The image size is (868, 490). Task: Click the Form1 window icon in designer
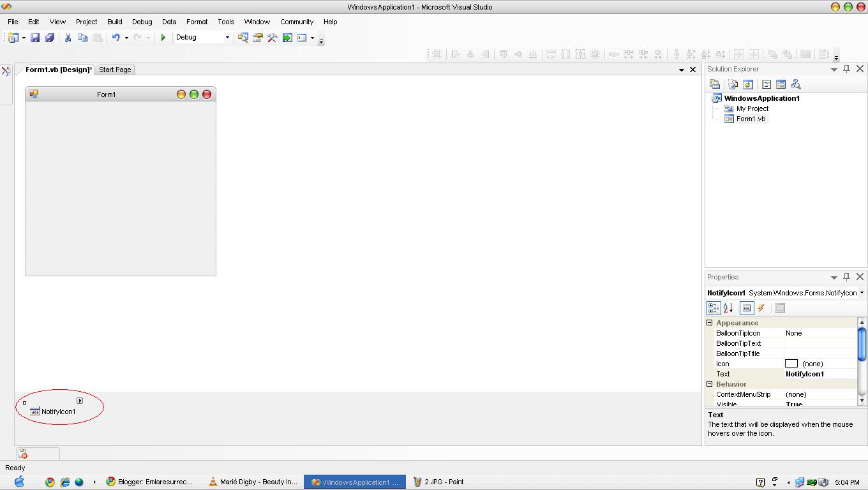tap(34, 94)
